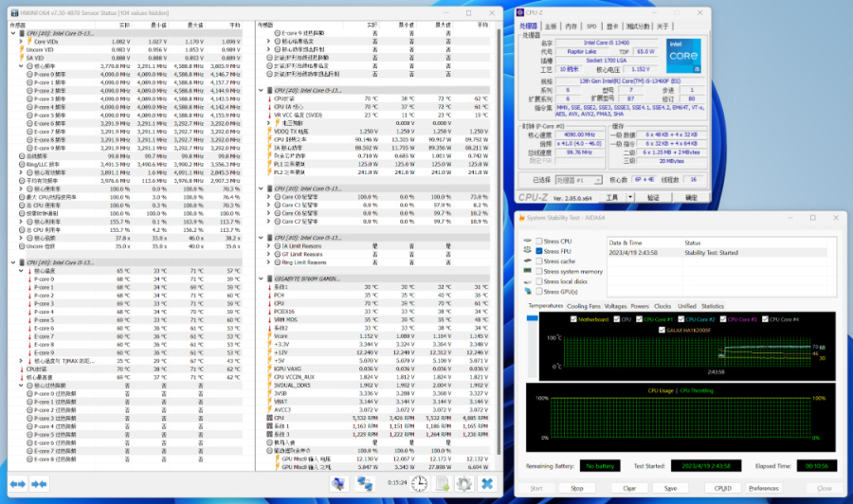Collapse the GIGABYTE B760M sensor group
853x504 pixels.
point(263,279)
